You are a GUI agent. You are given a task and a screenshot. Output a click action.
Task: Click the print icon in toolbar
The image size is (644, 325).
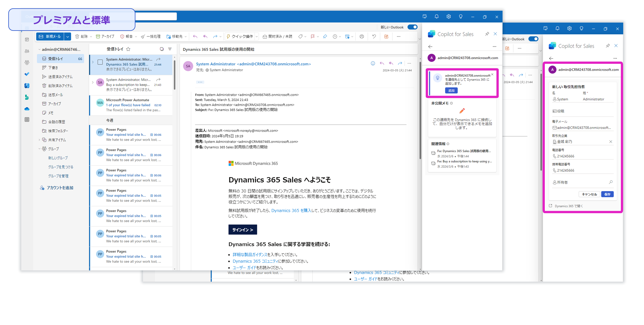coord(362,37)
